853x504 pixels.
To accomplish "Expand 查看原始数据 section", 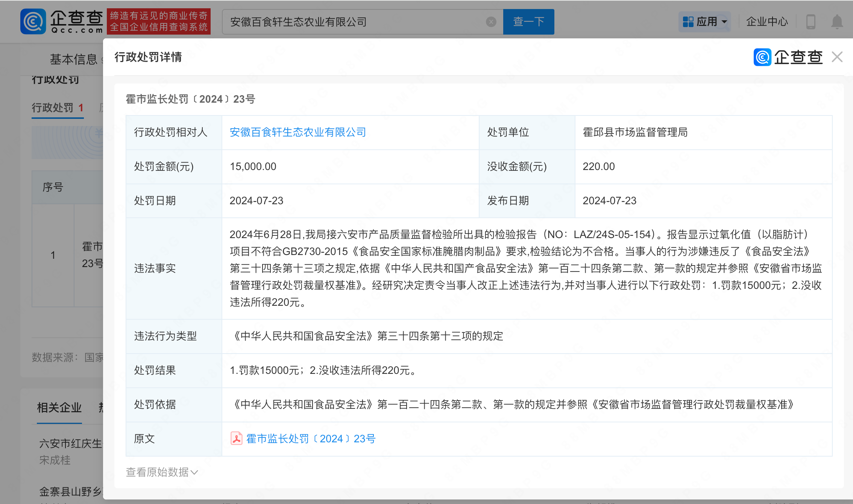I will (162, 472).
